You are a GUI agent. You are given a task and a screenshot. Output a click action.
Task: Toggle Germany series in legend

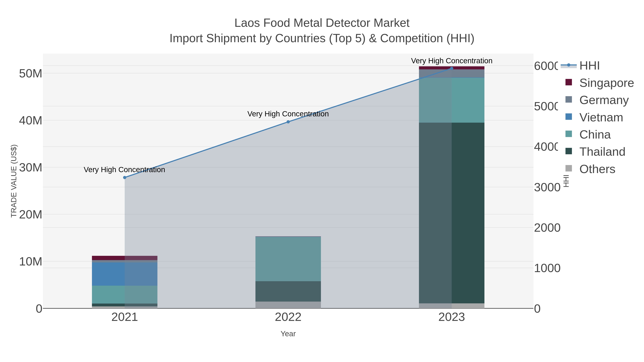(597, 100)
